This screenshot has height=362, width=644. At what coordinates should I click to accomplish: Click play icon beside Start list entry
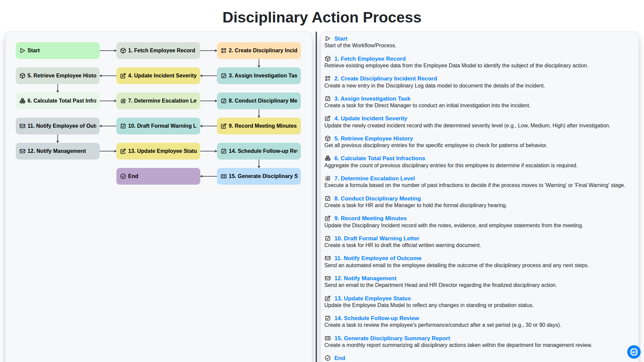328,39
